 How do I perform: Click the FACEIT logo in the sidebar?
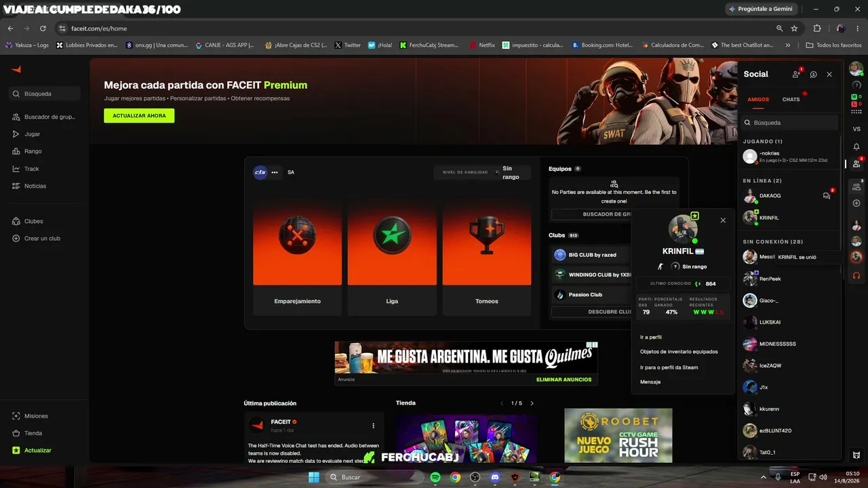[16, 69]
